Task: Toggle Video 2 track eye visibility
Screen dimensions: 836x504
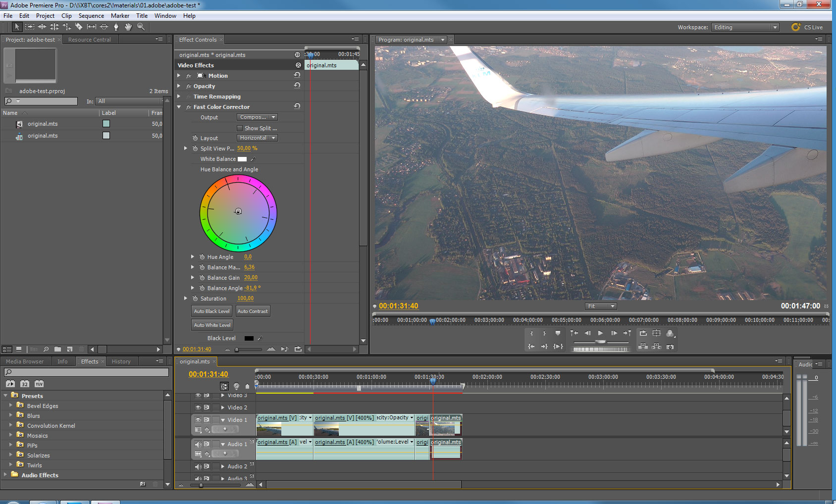Action: coord(198,407)
